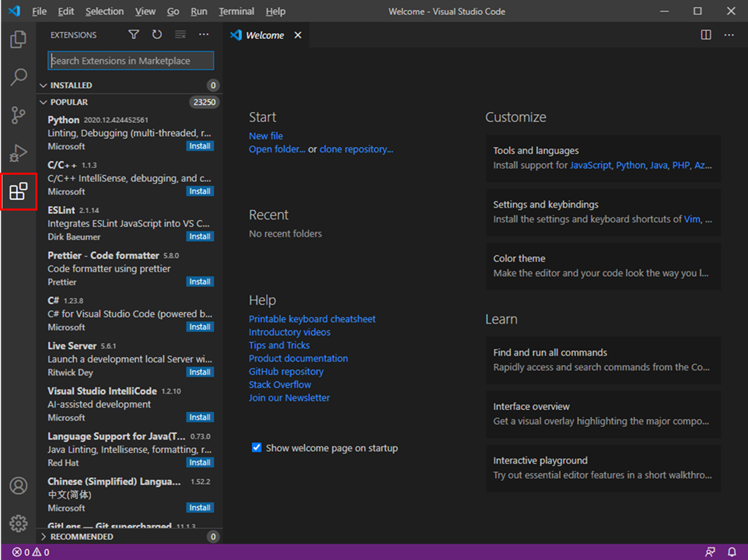Open the File menu

tap(39, 11)
